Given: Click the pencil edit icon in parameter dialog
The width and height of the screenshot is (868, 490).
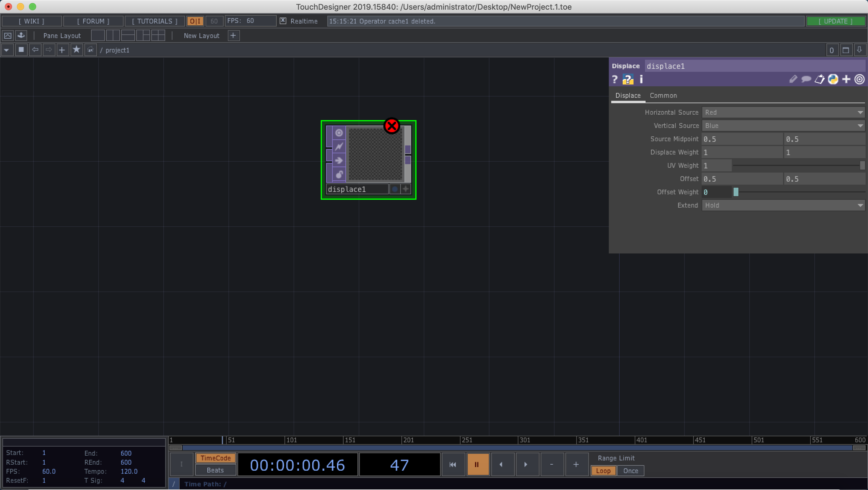Looking at the screenshot, I should coord(793,79).
